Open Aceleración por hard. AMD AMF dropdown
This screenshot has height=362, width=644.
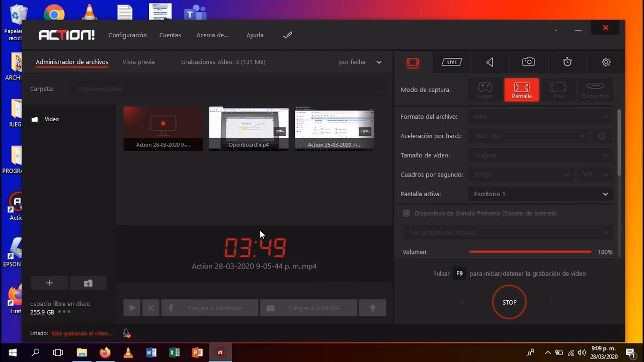[x=529, y=136]
